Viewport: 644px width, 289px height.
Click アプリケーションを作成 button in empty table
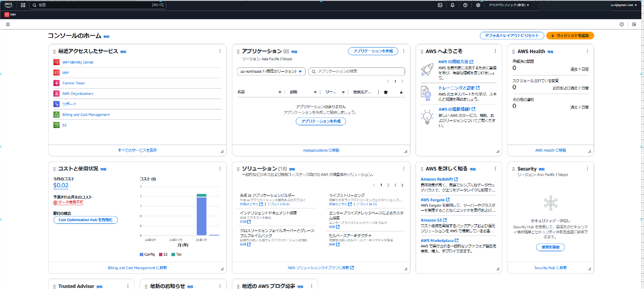click(x=321, y=122)
